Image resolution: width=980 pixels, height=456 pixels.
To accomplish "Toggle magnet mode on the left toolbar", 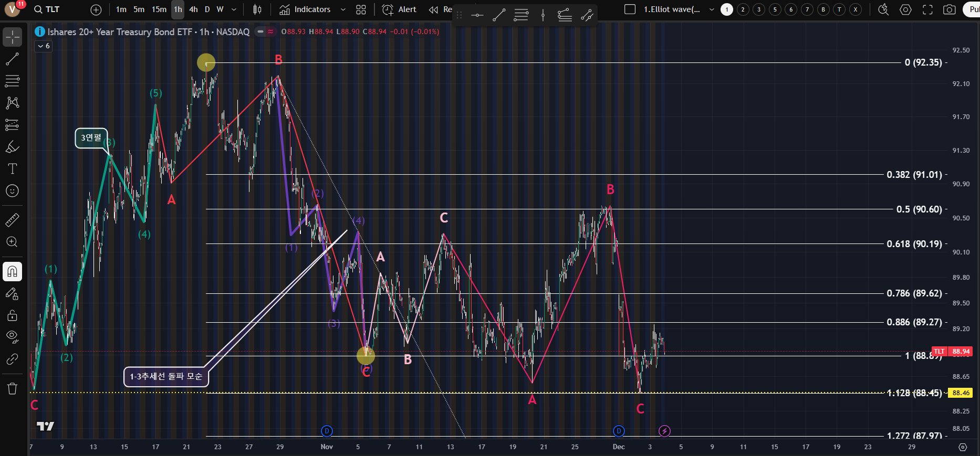I will click(x=12, y=271).
